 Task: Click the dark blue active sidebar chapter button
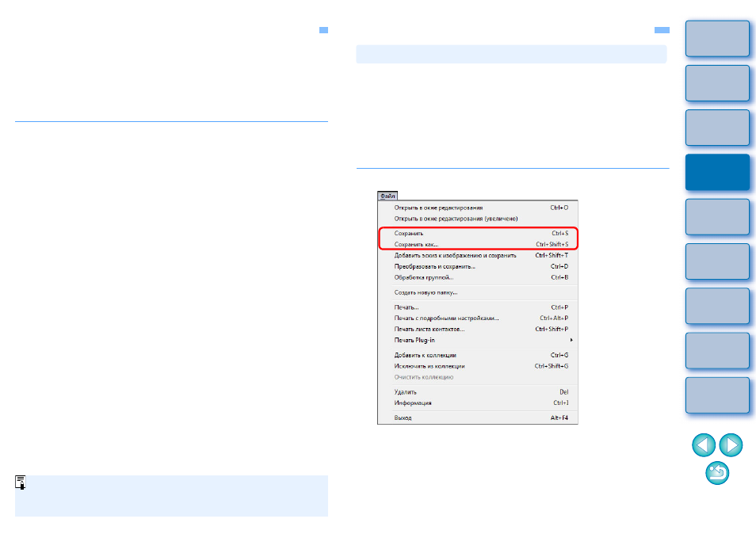(717, 172)
